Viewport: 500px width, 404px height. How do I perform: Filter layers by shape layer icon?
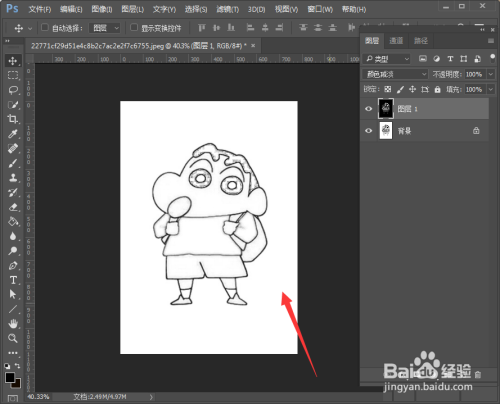(464, 59)
